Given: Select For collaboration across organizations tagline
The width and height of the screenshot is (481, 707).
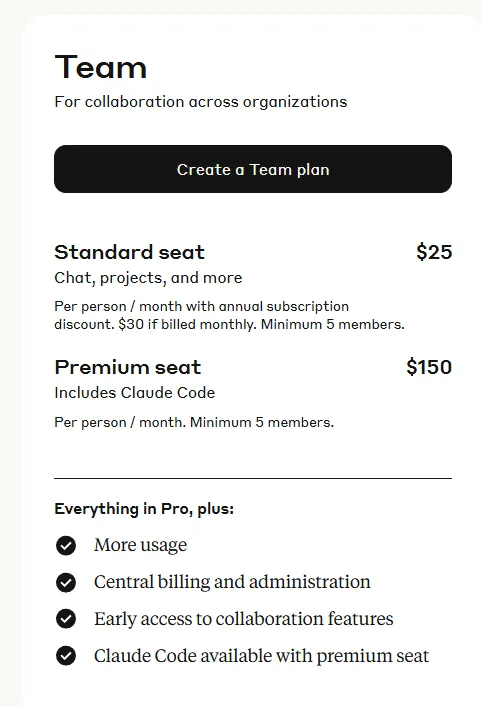Looking at the screenshot, I should coord(201,102).
